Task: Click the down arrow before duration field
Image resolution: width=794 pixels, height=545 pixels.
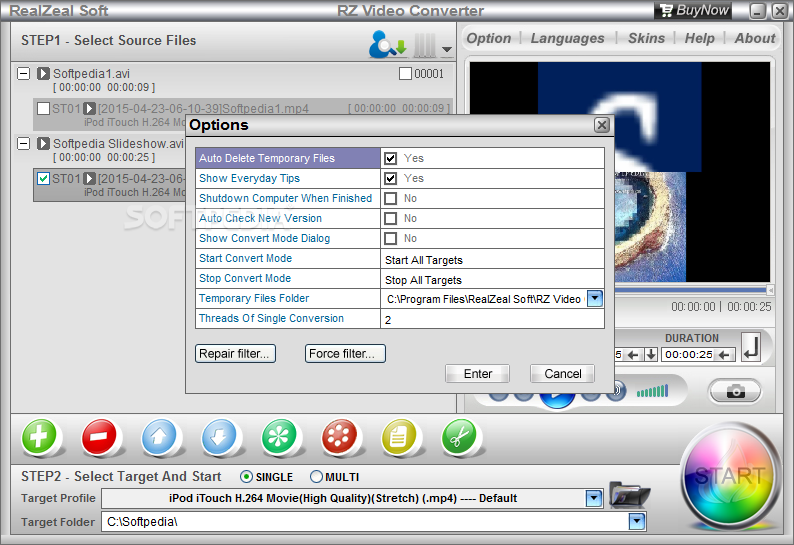Action: click(651, 355)
